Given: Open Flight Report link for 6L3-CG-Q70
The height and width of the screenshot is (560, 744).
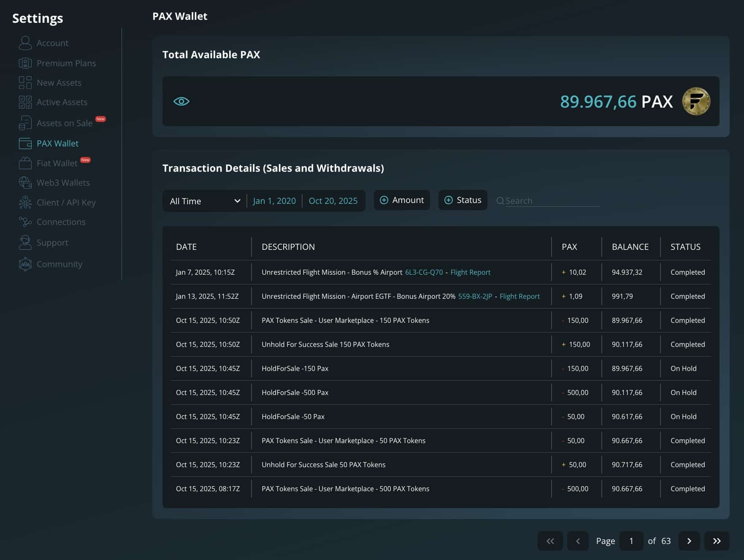Looking at the screenshot, I should (470, 272).
